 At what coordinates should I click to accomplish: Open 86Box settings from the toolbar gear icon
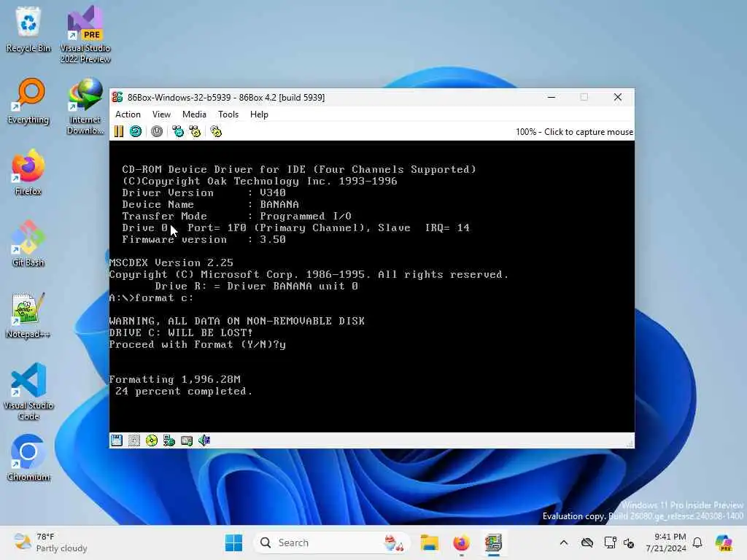(x=216, y=131)
